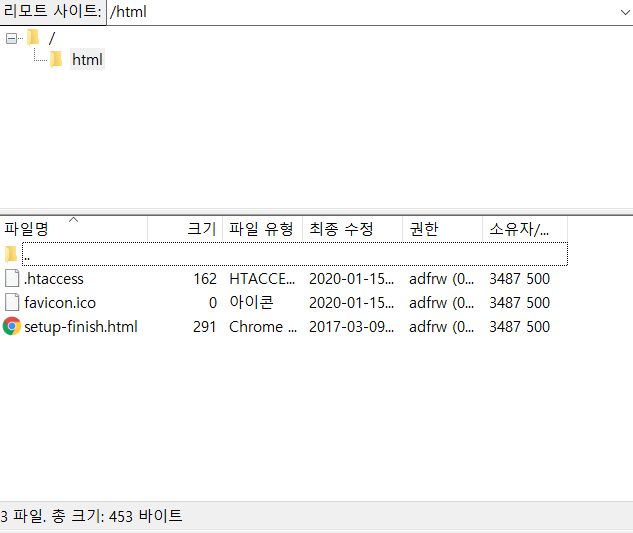Image resolution: width=633 pixels, height=533 pixels.
Task: Click modified date of .htaccess row
Action: click(x=351, y=279)
